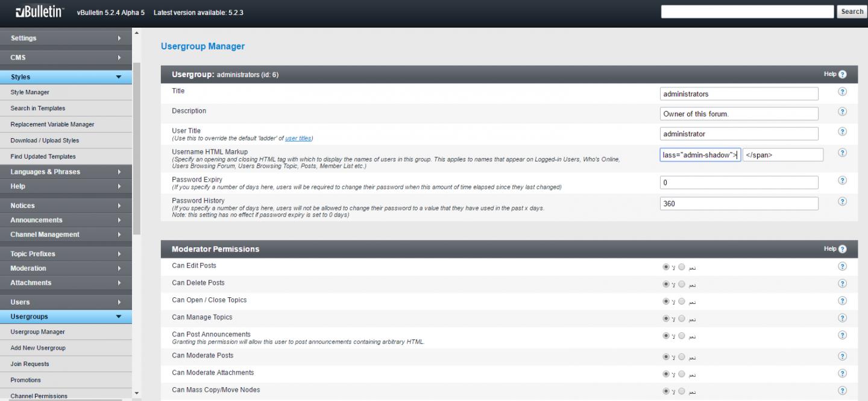
Task: Open Promotions in sidebar
Action: coord(66,380)
